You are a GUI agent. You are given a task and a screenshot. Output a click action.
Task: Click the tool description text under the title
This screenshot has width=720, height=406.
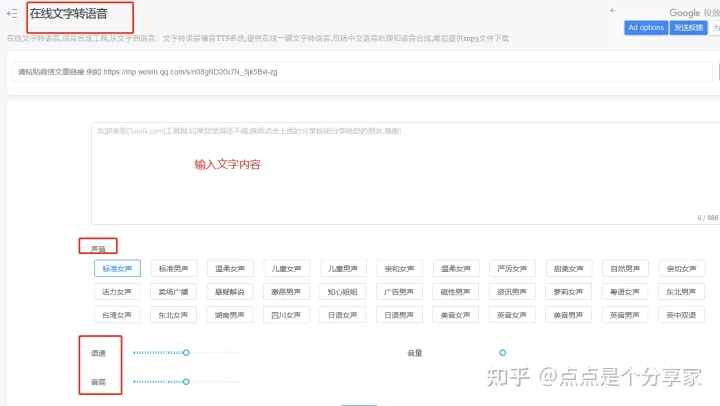[x=258, y=38]
